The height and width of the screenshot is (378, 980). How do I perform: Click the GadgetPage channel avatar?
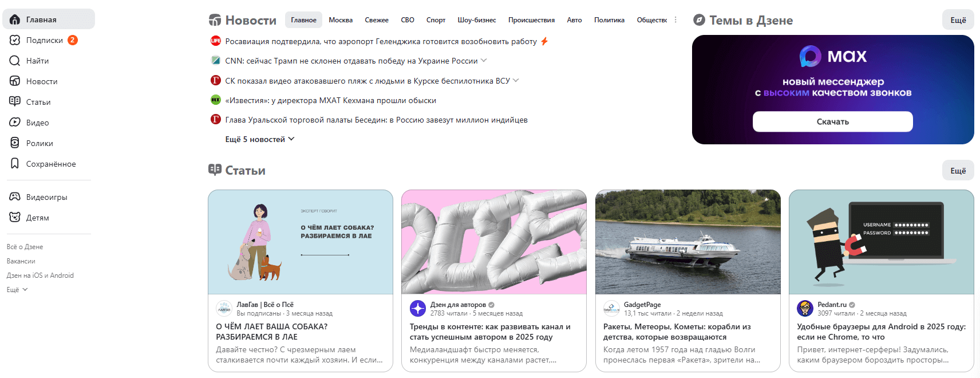(x=611, y=308)
